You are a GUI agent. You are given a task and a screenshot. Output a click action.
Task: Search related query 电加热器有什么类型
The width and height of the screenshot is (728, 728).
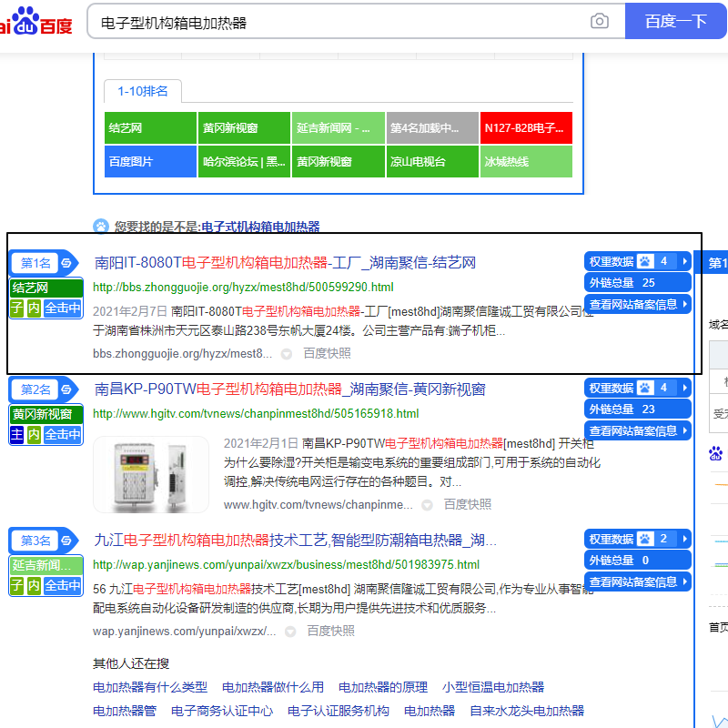point(150,687)
